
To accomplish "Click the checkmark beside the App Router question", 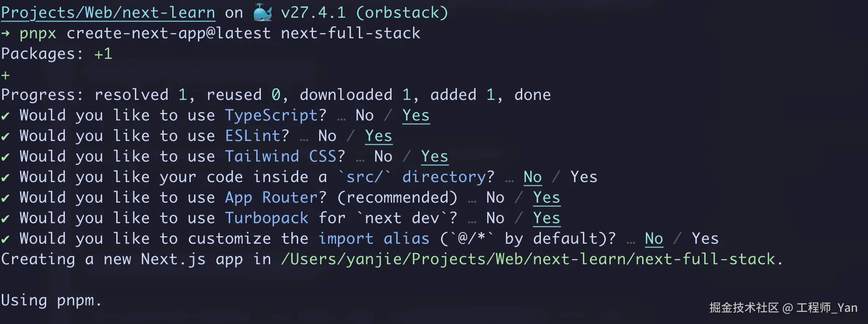I will (6, 198).
